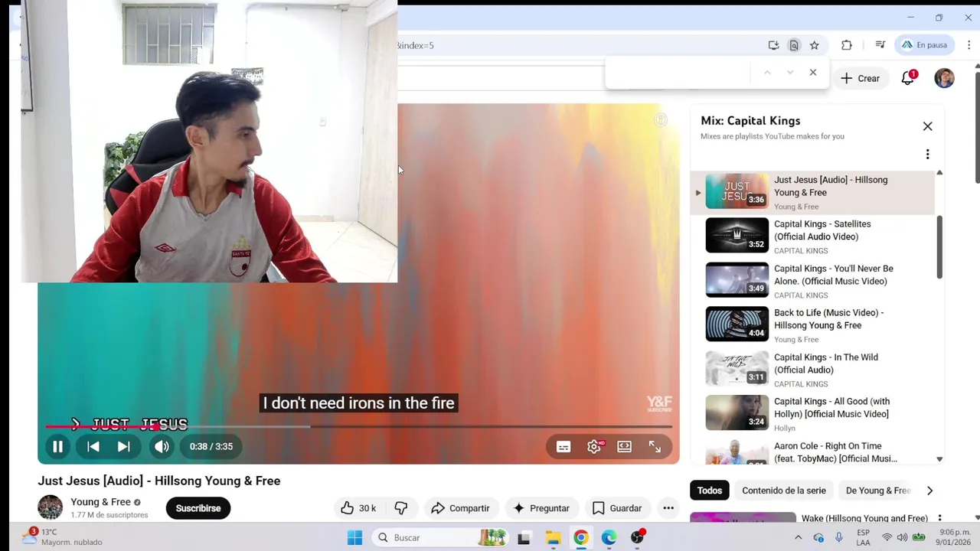Show hidden system tray icons
The image size is (980, 551).
pos(798,538)
